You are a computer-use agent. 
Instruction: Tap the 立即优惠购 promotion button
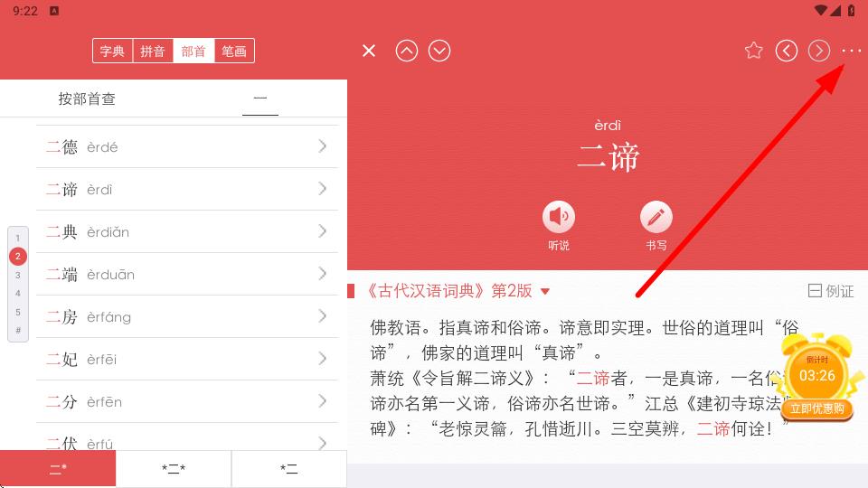(817, 408)
